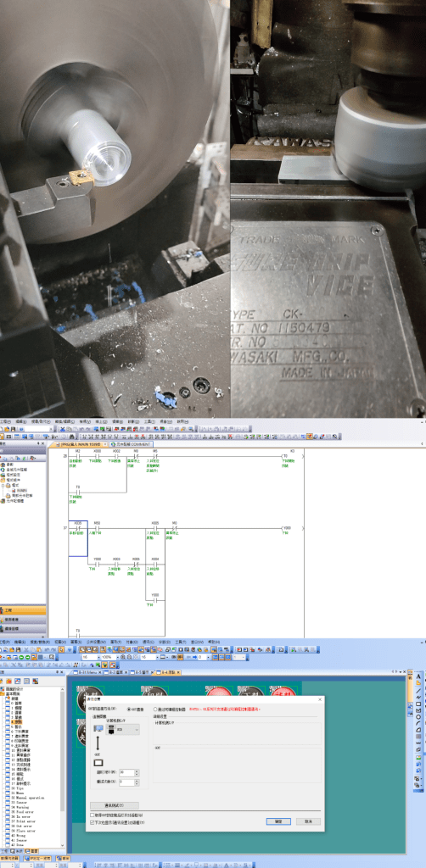Image resolution: width=426 pixels, height=868 pixels.
Task: Select MAIN program in the project tree
Action: (x=21, y=490)
